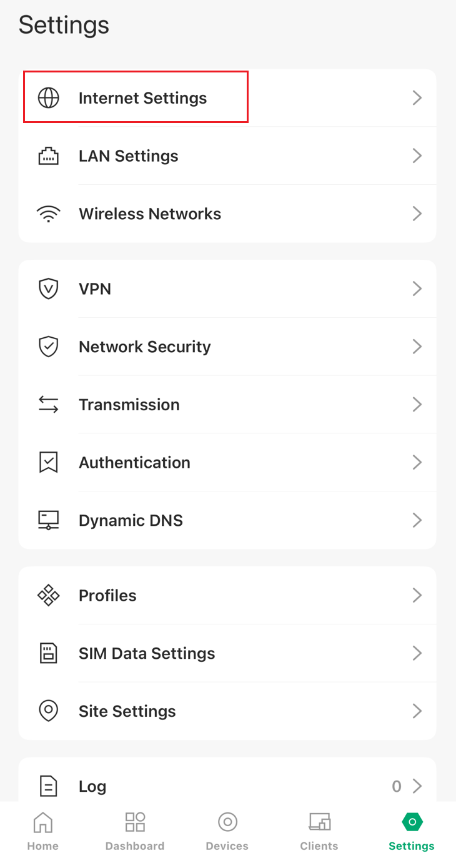Tap the globe icon for Internet Settings
The height and width of the screenshot is (868, 456).
48,98
